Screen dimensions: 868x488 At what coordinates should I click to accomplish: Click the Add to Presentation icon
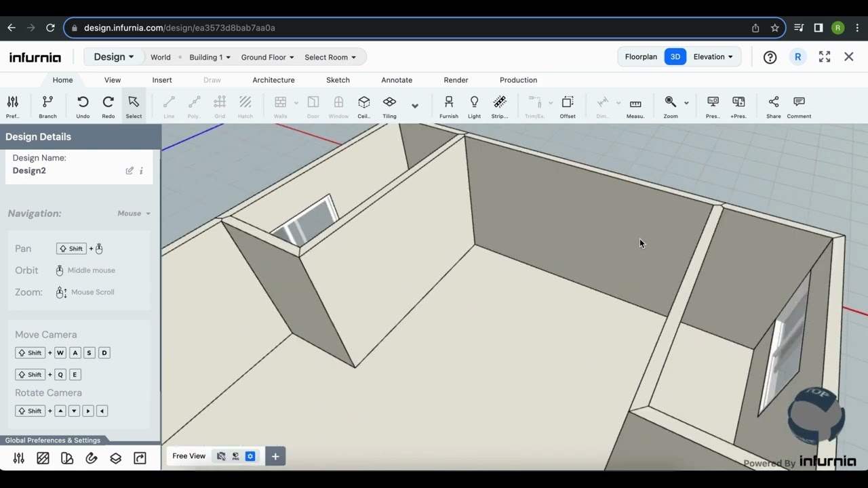click(x=738, y=106)
